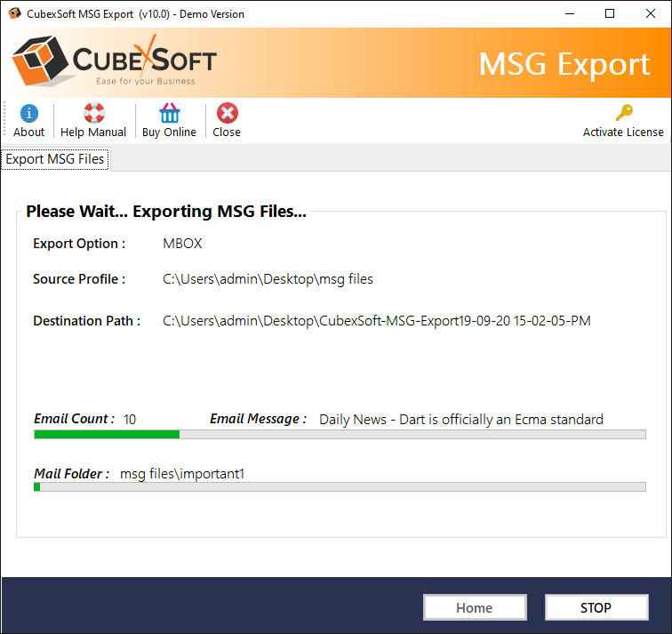The image size is (672, 634).
Task: Click the 'Export Option :' label
Action: click(x=79, y=244)
